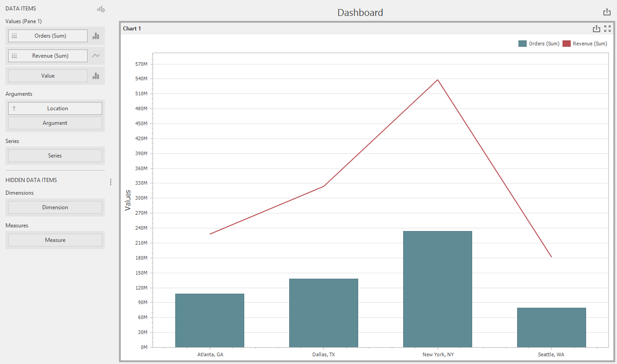Click the hidden Measure placeholder
The height and width of the screenshot is (364, 617).
point(55,240)
